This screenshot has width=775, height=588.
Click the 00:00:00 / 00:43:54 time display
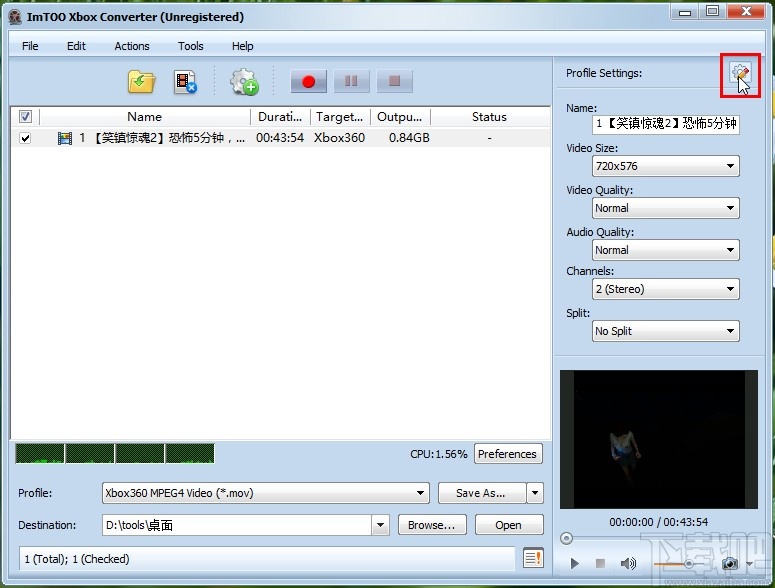(x=658, y=522)
